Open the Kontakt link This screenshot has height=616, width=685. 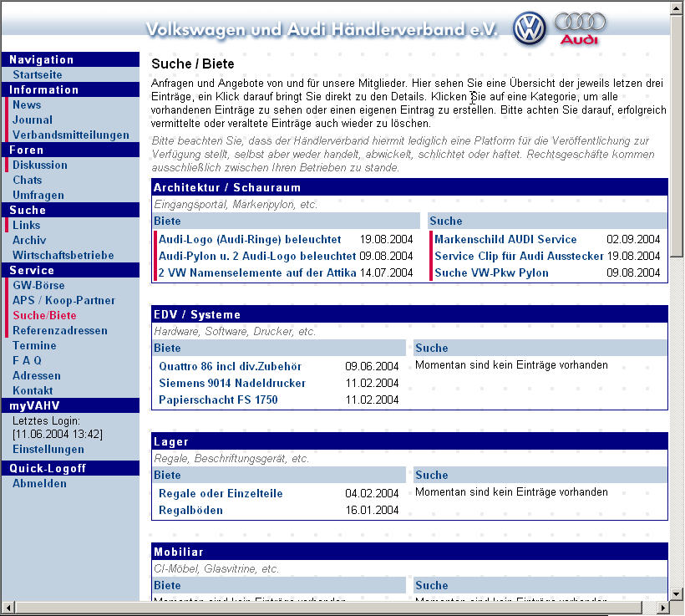pos(33,390)
